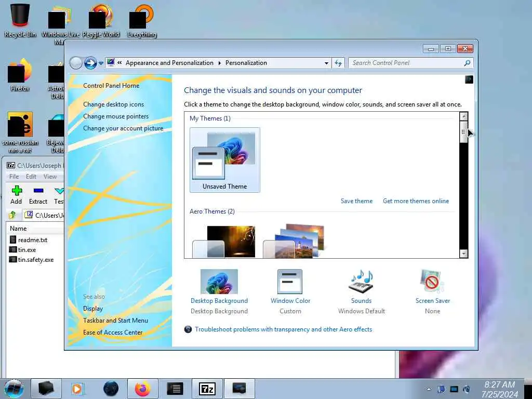The image size is (532, 399).
Task: Click the breadcrumb chevron before Appearance and Personalization
Action: coord(119,63)
